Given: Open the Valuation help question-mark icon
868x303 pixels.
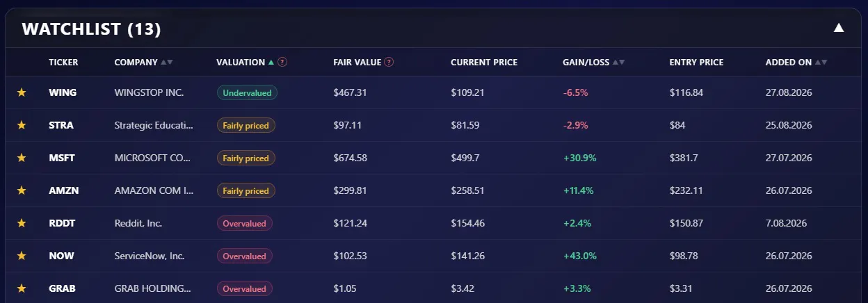Looking at the screenshot, I should pos(282,62).
